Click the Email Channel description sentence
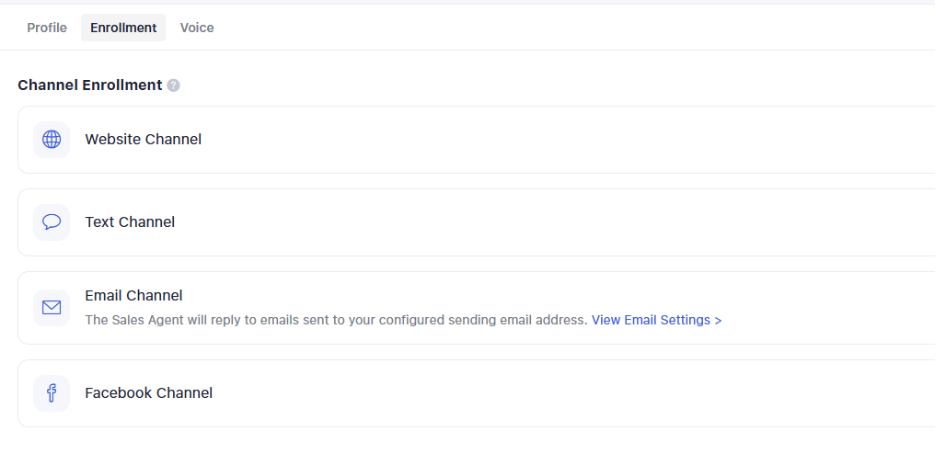 (335, 320)
